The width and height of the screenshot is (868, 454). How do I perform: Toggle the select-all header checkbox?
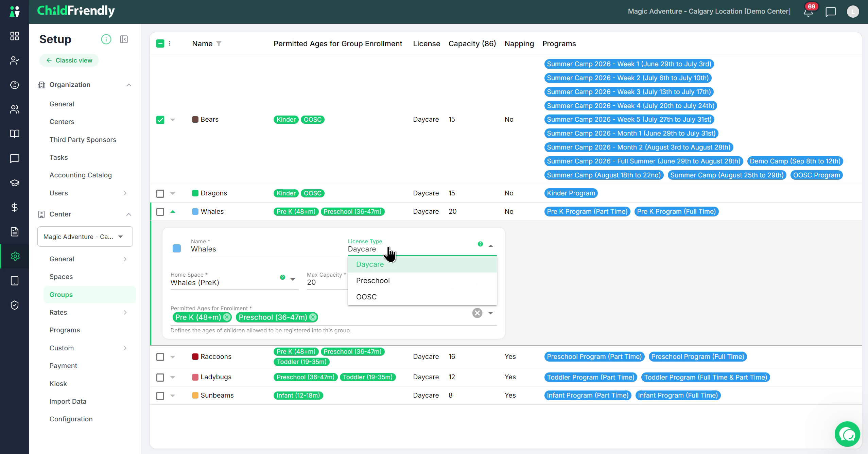point(160,43)
